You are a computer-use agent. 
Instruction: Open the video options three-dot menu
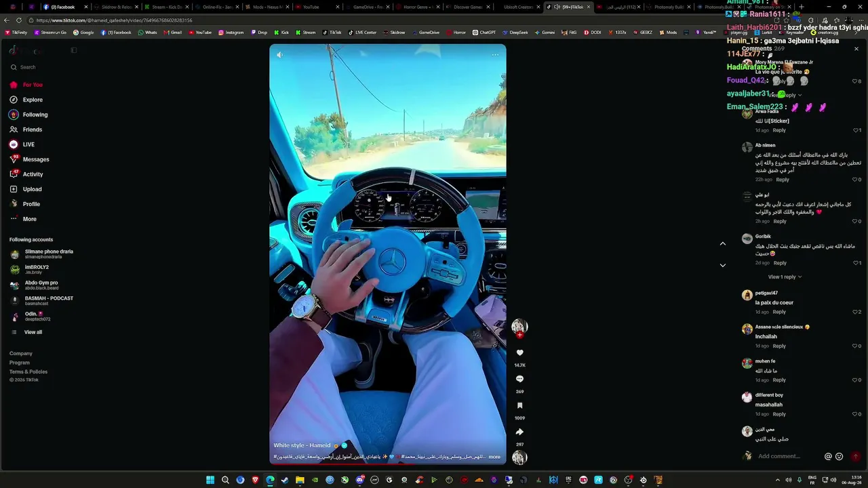tap(495, 55)
